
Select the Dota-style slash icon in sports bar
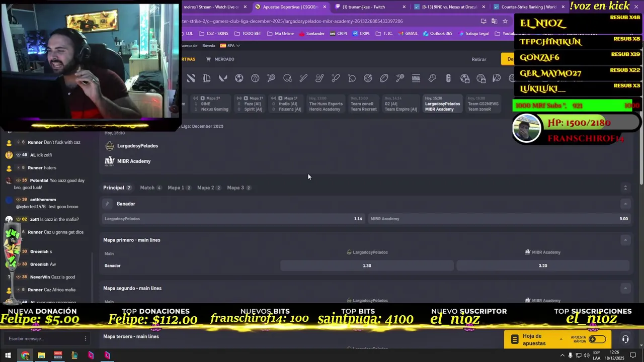pos(191,78)
